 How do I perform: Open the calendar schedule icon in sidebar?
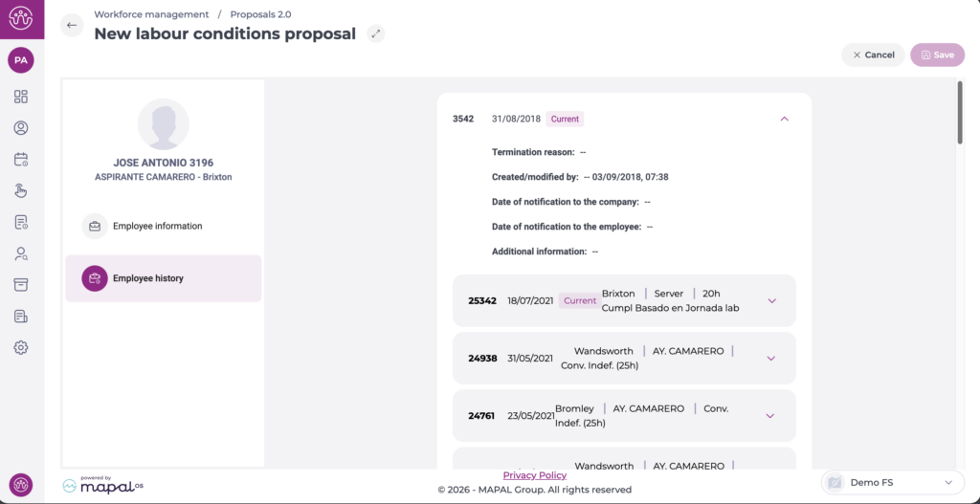pos(21,160)
